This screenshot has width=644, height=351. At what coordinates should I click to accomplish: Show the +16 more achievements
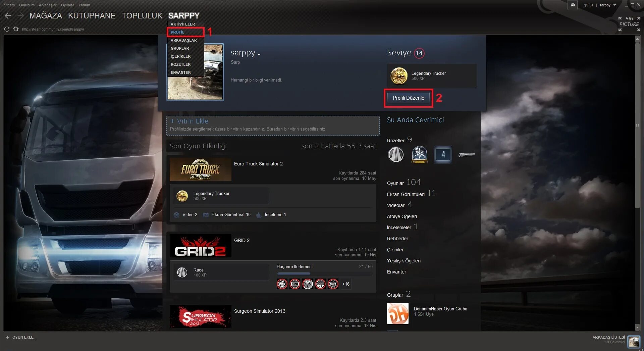tap(346, 284)
